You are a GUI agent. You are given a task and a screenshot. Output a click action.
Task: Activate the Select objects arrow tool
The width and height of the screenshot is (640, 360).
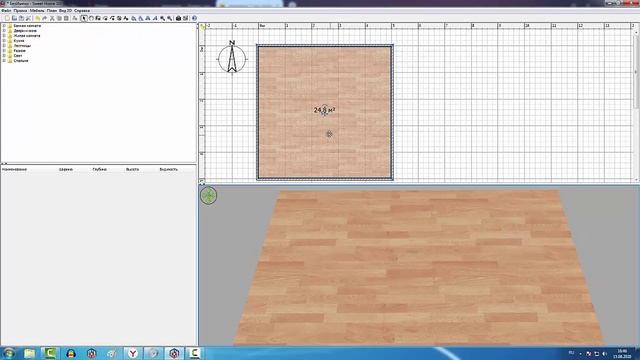84,18
